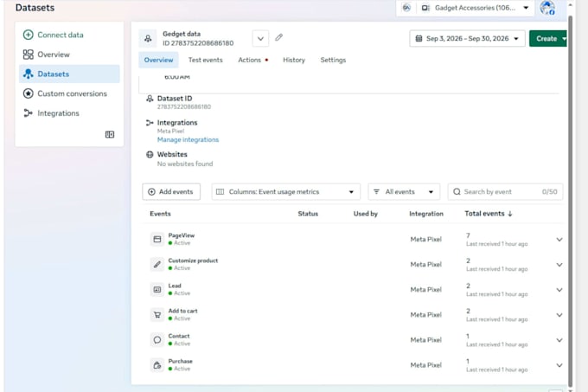Click the Websites globe icon
This screenshot has height=392, width=588.
pos(150,154)
